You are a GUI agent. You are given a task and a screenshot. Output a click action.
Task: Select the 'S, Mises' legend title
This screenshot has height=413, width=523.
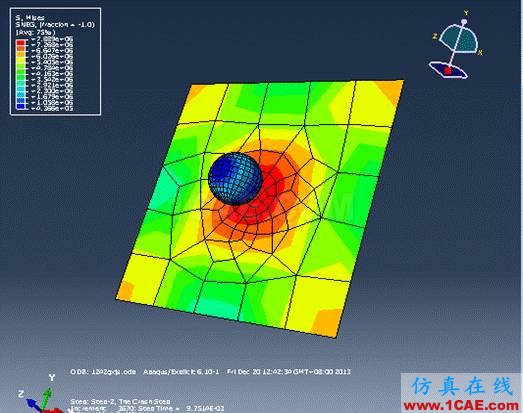(x=30, y=17)
